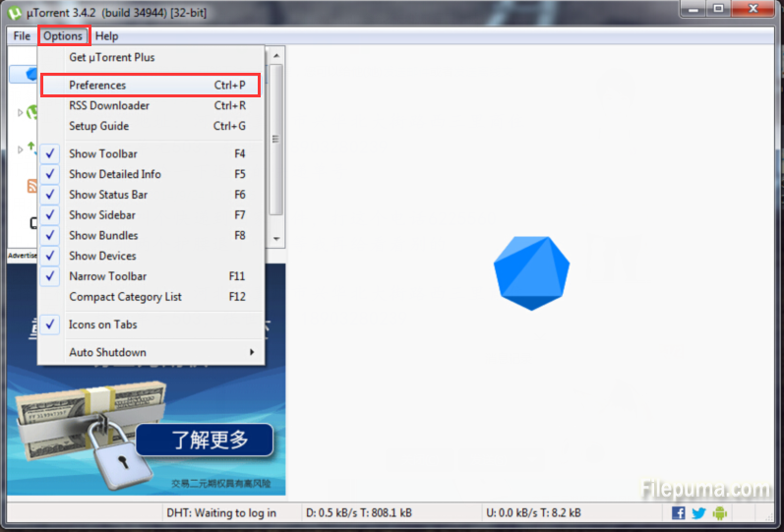The image size is (784, 532).
Task: Uncheck Show Toolbar option
Action: (103, 153)
